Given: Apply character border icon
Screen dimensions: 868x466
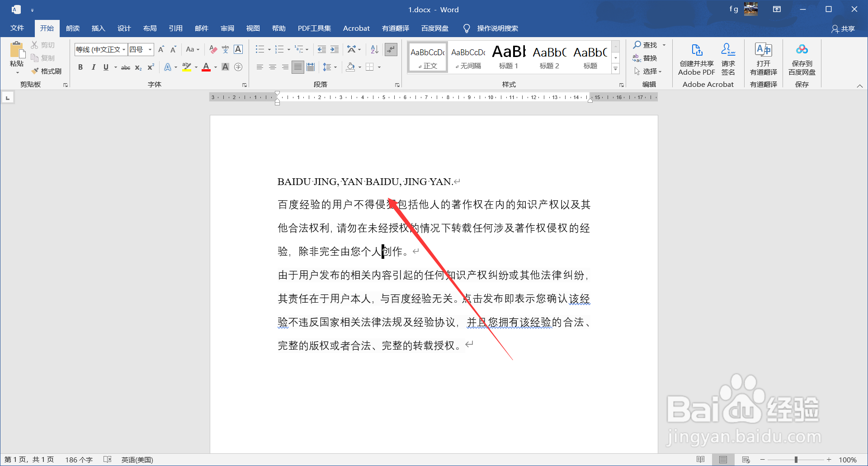Looking at the screenshot, I should point(238,49).
